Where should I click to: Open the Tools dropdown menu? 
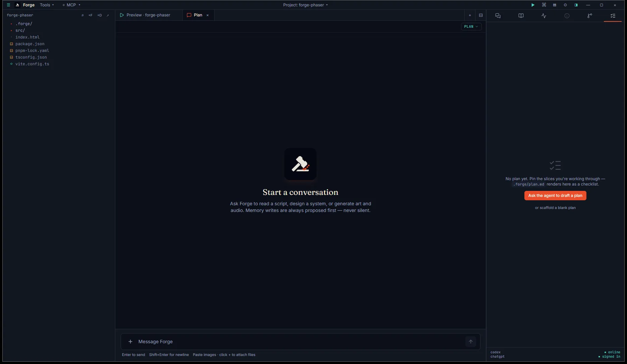click(47, 5)
